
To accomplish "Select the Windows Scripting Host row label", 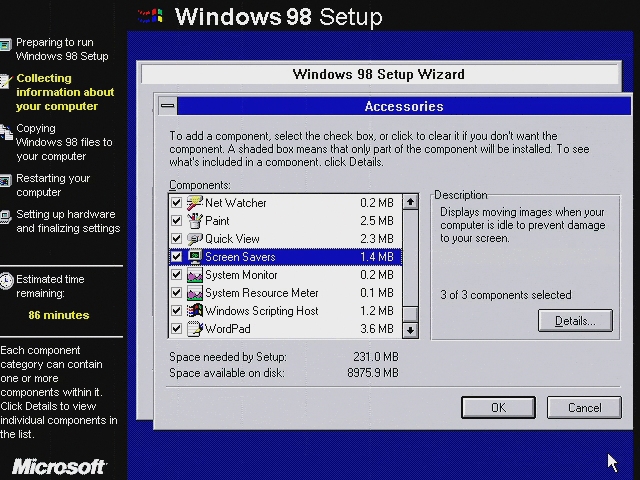I will 262,311.
